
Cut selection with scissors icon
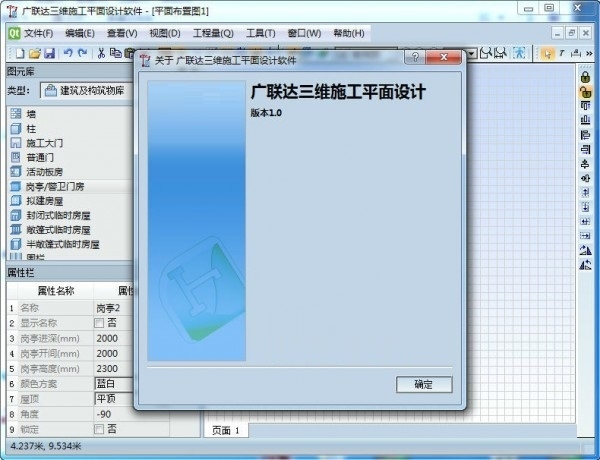tap(101, 53)
